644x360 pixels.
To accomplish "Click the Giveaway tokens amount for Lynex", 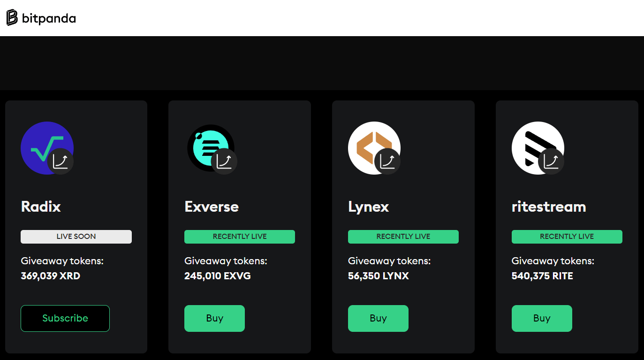I will 378,276.
